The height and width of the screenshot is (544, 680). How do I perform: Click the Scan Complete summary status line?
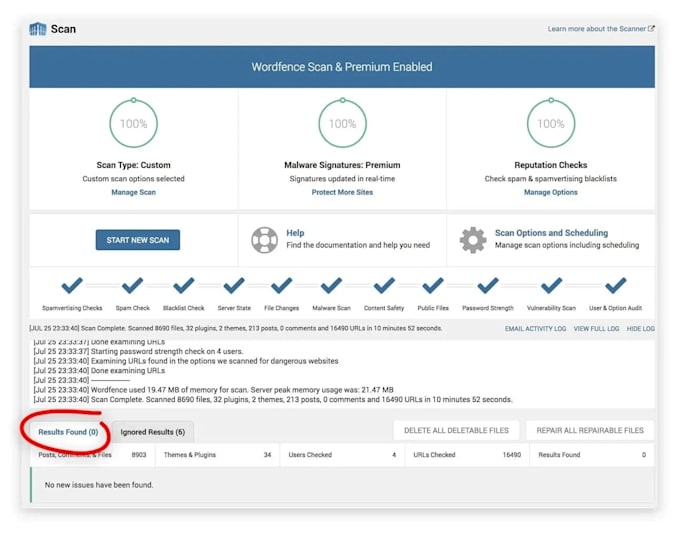(x=235, y=328)
